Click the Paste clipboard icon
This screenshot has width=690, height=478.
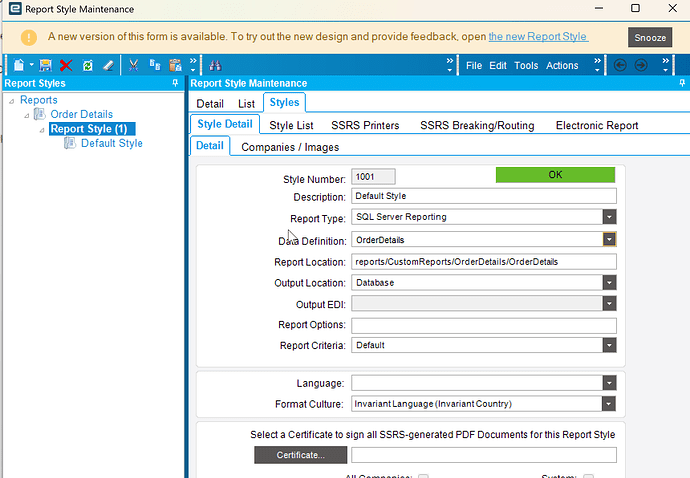[x=176, y=66]
